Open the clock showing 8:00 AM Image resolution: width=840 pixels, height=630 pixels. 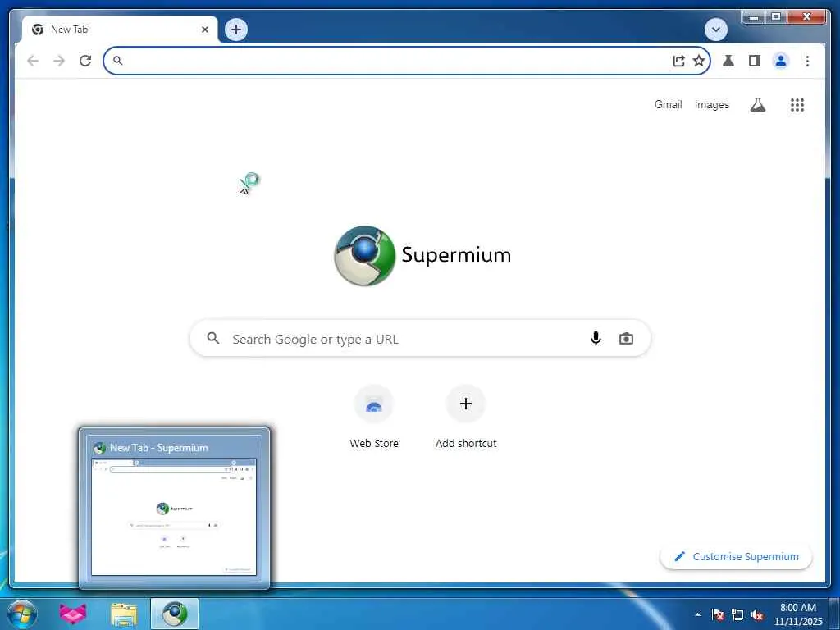(x=797, y=614)
